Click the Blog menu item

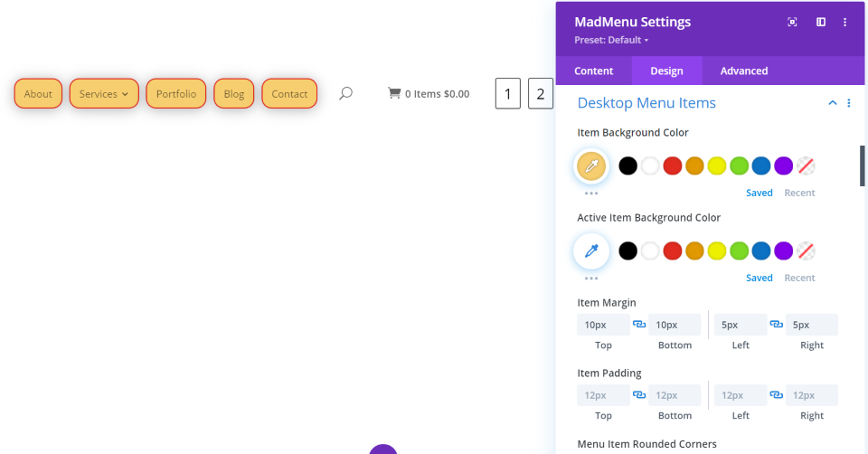[233, 93]
